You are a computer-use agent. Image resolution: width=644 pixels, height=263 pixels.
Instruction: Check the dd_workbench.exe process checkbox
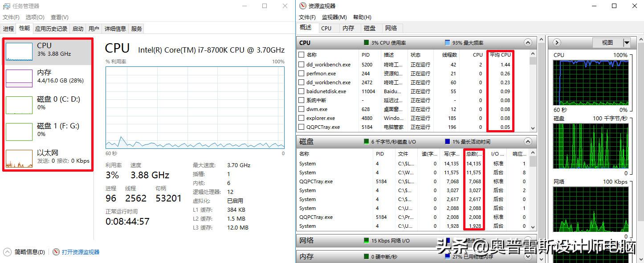301,64
